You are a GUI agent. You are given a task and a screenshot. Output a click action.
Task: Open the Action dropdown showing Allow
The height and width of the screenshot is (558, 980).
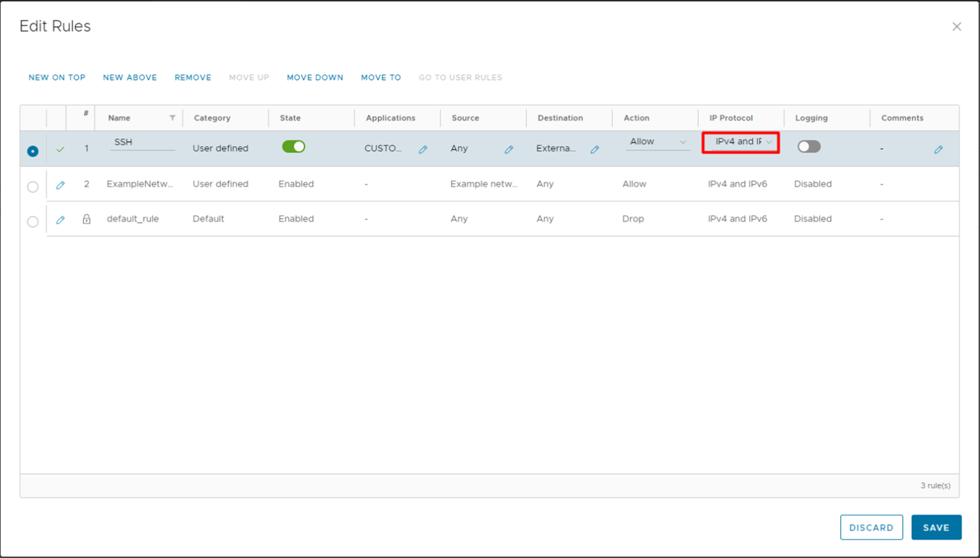click(x=657, y=141)
